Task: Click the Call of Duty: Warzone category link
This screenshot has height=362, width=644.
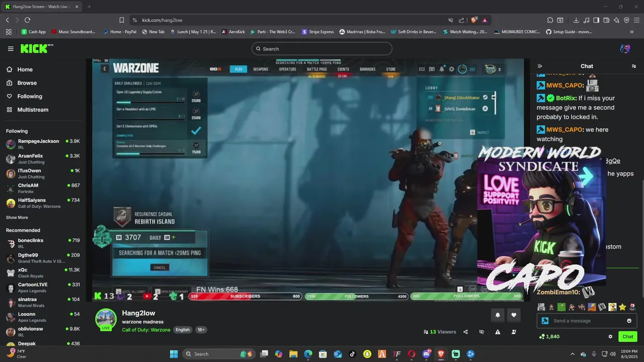Action: pyautogui.click(x=146, y=330)
